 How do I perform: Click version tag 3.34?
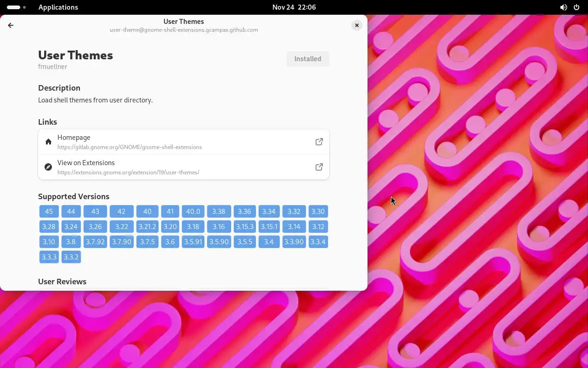pyautogui.click(x=269, y=212)
